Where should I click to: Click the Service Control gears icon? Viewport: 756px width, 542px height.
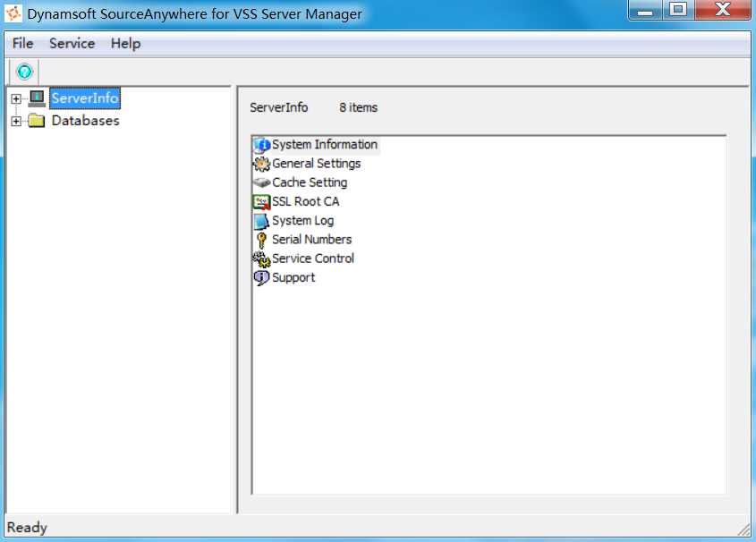tap(262, 258)
